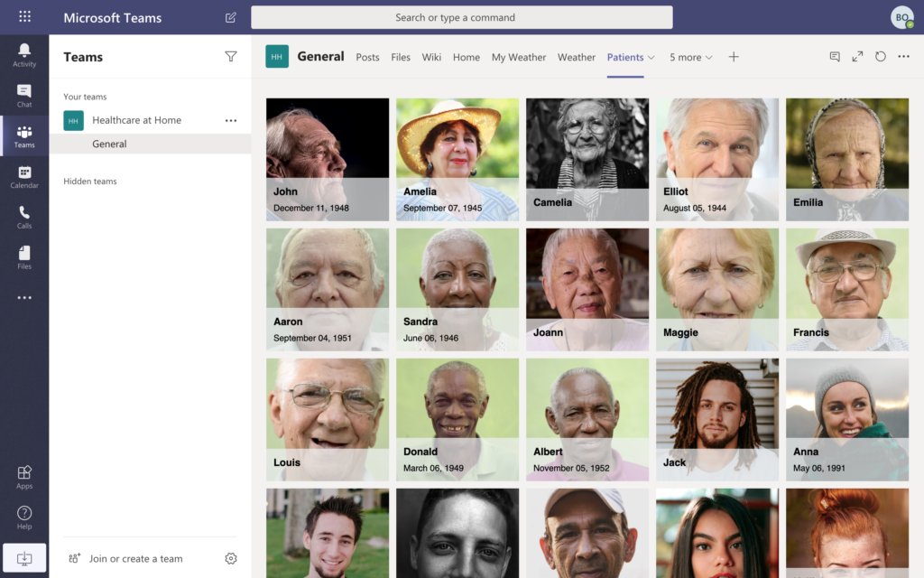Image resolution: width=924 pixels, height=578 pixels.
Task: Click Join or create a team
Action: [135, 558]
